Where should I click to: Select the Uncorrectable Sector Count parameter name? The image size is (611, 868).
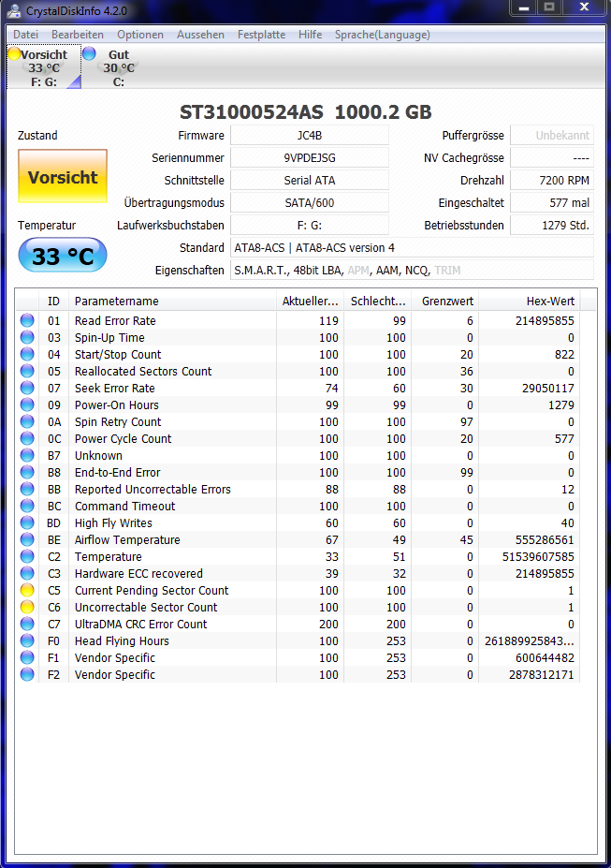(x=146, y=608)
